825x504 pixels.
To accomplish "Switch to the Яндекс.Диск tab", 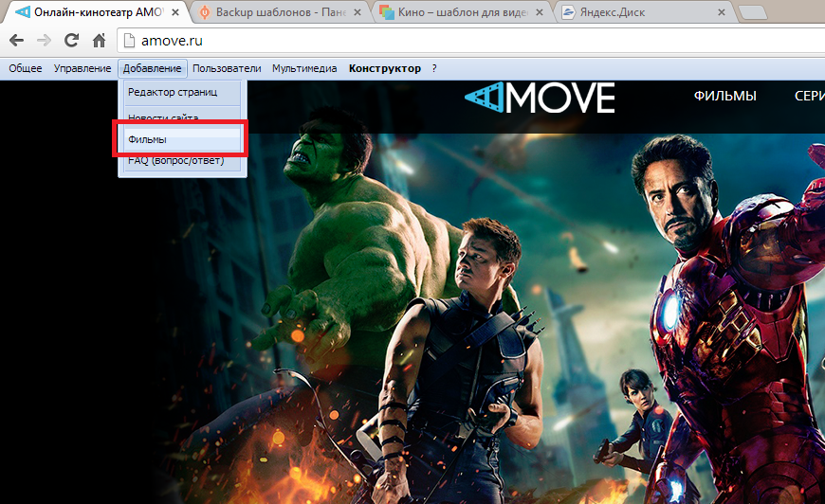I will [x=644, y=12].
